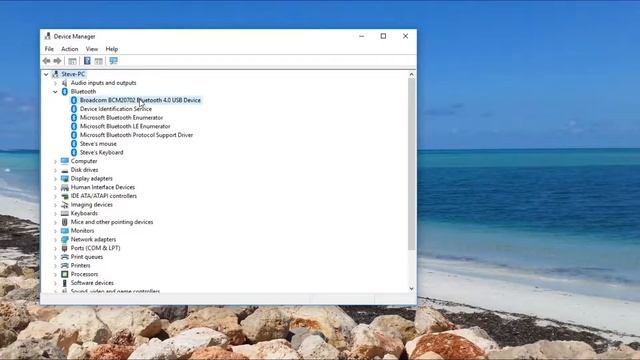The height and width of the screenshot is (360, 640).
Task: Select the Imaging devices label
Action: point(91,204)
